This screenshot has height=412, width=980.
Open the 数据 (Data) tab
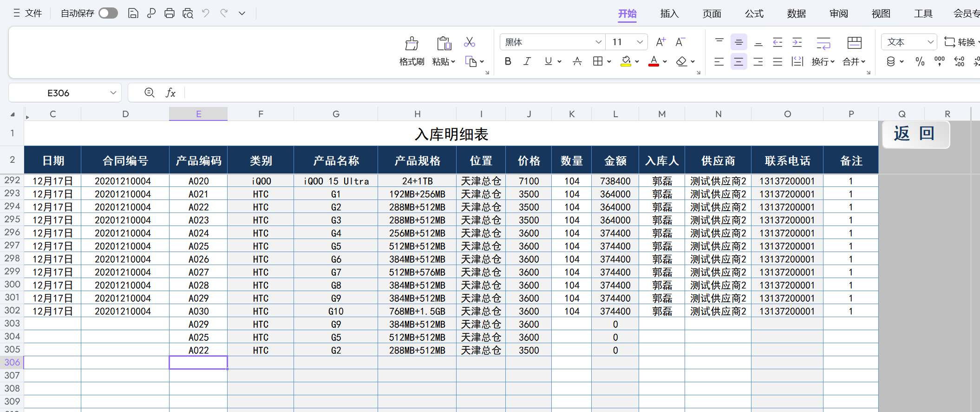796,13
